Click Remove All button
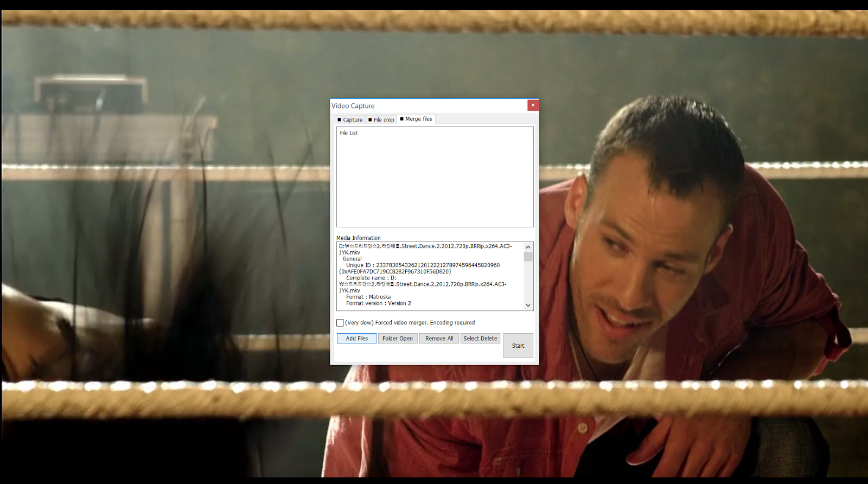The image size is (868, 484). [x=439, y=338]
